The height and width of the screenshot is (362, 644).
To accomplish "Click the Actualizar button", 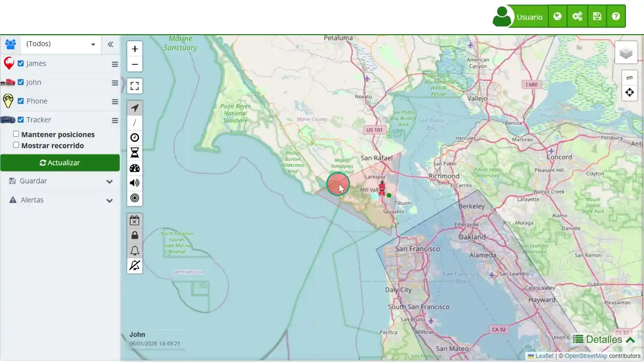I will click(60, 162).
